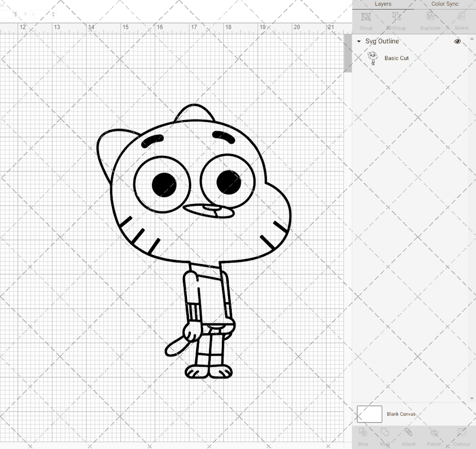The image size is (476, 449).
Task: Select the Slice tool
Action: point(362,437)
